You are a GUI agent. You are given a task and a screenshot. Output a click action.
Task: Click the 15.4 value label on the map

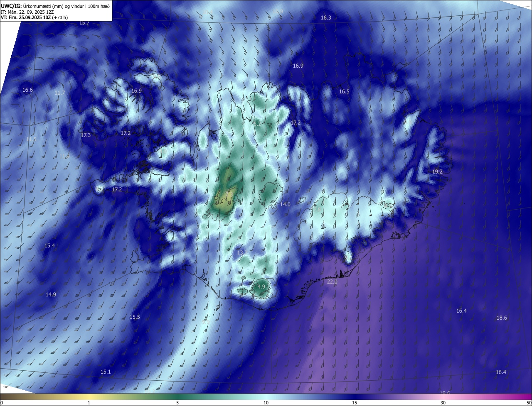pyautogui.click(x=49, y=246)
